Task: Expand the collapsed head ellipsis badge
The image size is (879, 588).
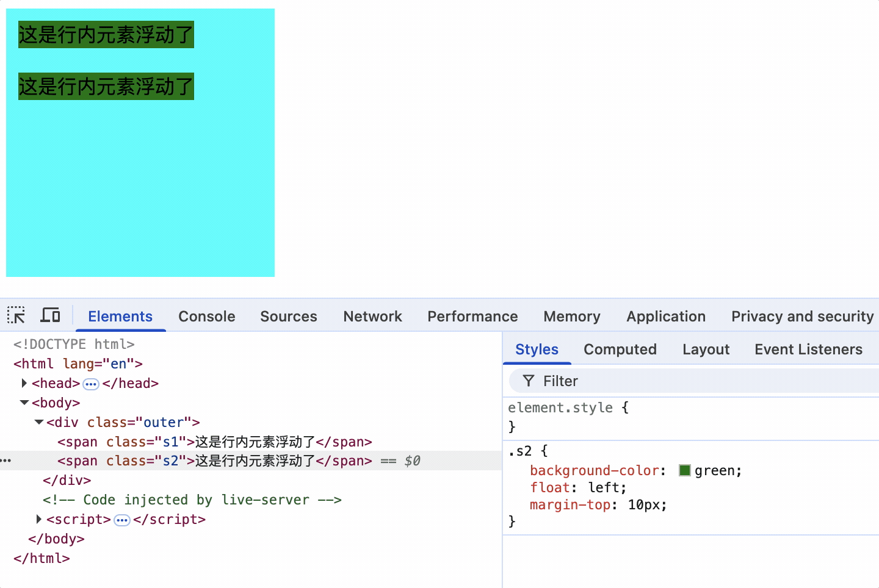Action: (x=91, y=384)
